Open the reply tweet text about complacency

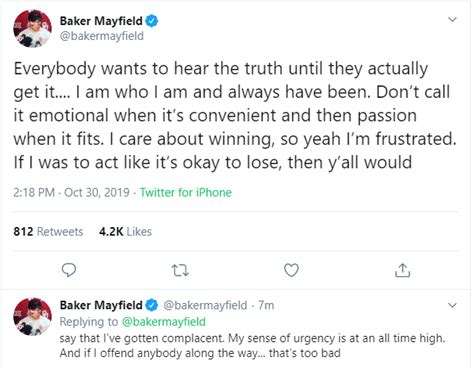click(252, 346)
